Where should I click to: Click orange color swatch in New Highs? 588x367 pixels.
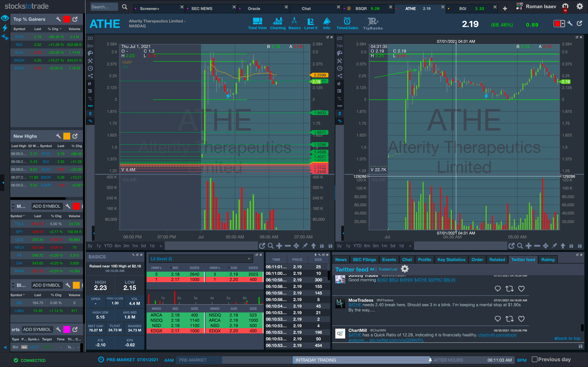[x=67, y=136]
